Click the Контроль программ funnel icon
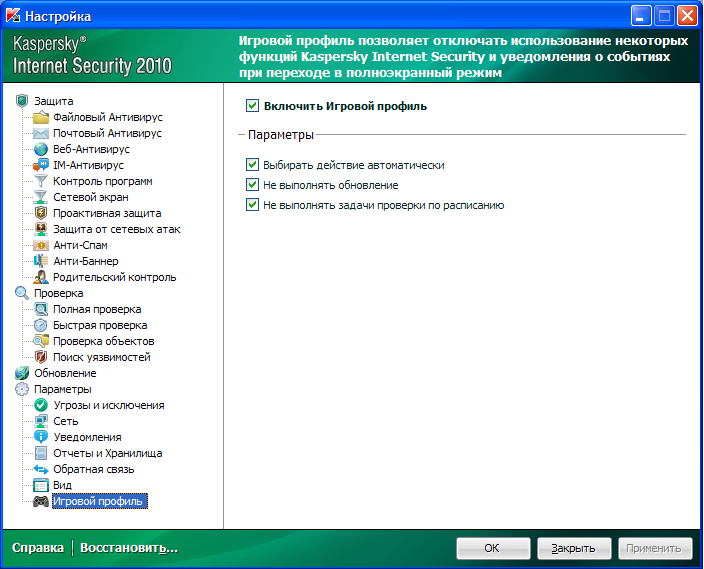Viewport: 704px width, 569px height. point(41,181)
